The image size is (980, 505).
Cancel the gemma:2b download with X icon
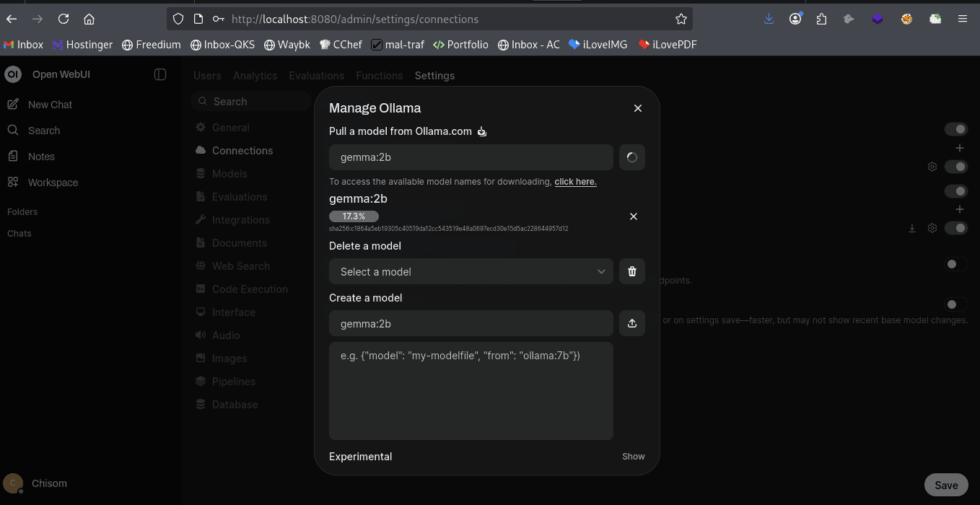coord(634,216)
